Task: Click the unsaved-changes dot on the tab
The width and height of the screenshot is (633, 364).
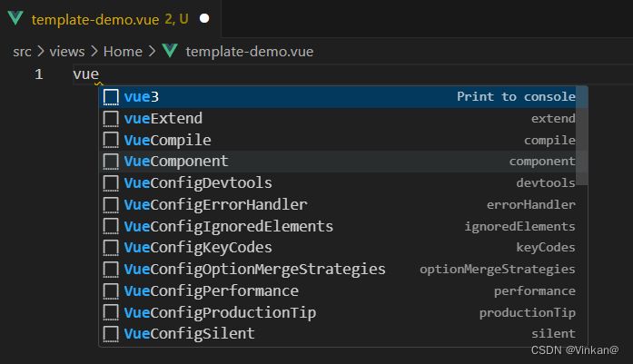Action: point(204,18)
